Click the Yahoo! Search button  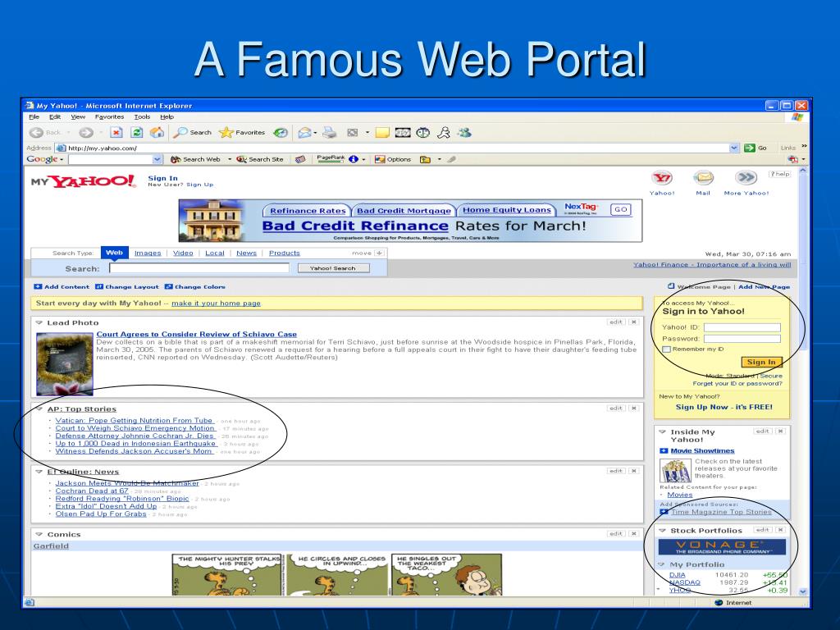333,268
